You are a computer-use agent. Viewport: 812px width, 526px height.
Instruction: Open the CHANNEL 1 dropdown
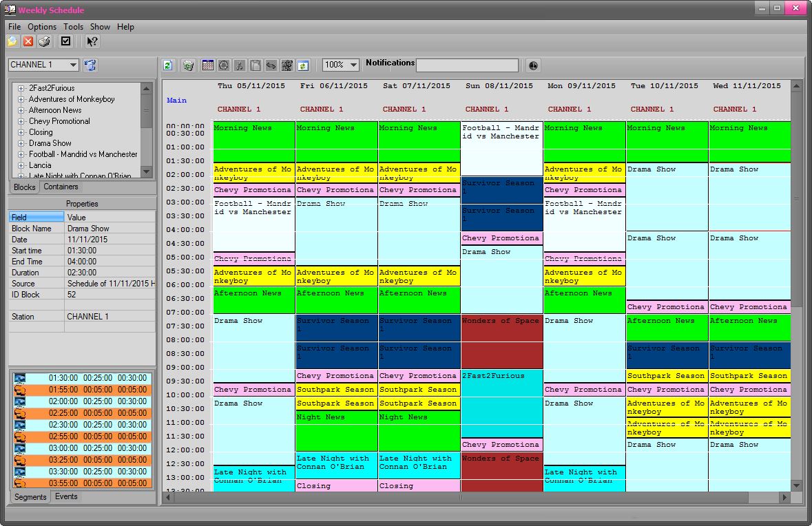pos(73,65)
